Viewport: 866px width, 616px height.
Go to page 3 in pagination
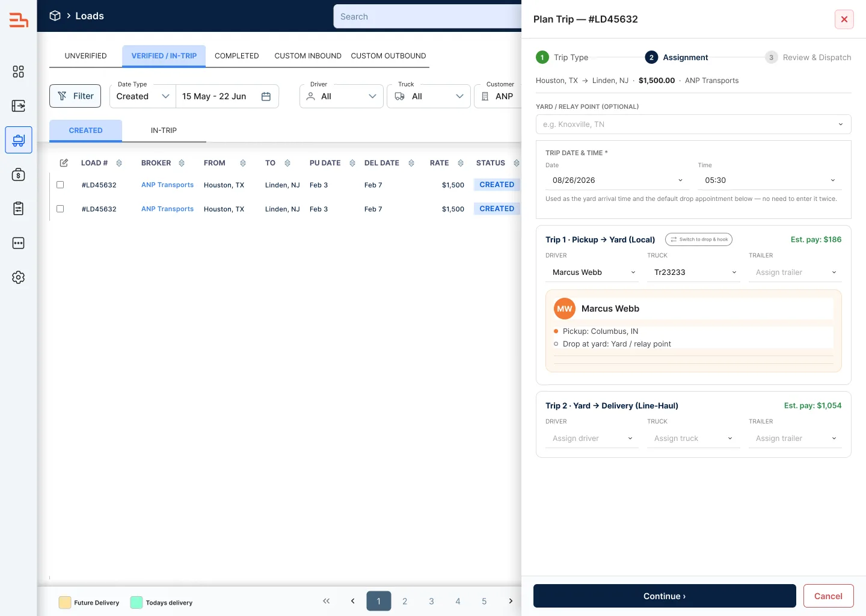point(431,601)
